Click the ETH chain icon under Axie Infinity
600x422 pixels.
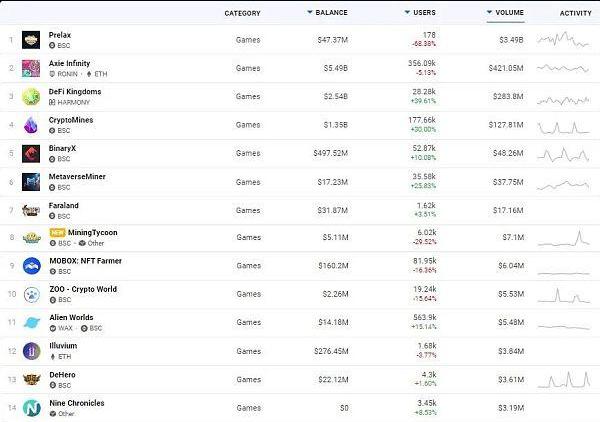(x=89, y=74)
